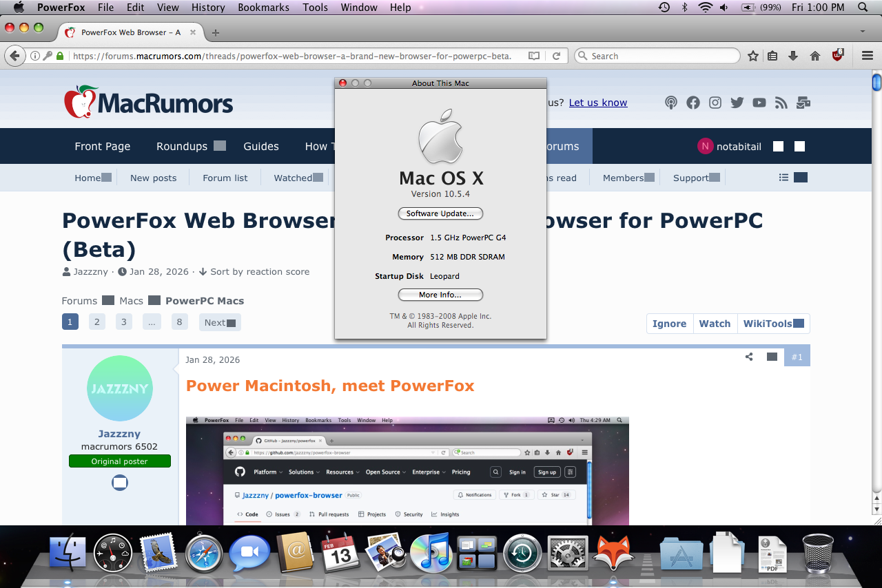Open the File menu

click(106, 8)
